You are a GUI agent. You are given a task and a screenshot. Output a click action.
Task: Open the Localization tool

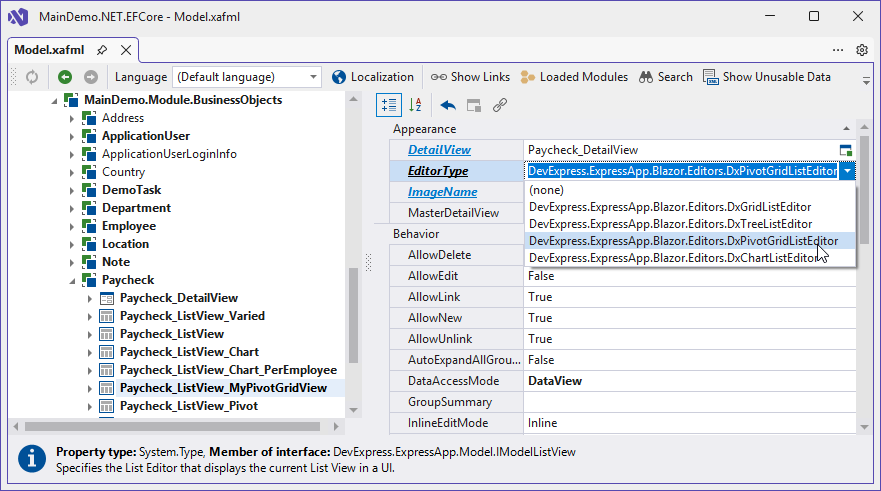(373, 77)
